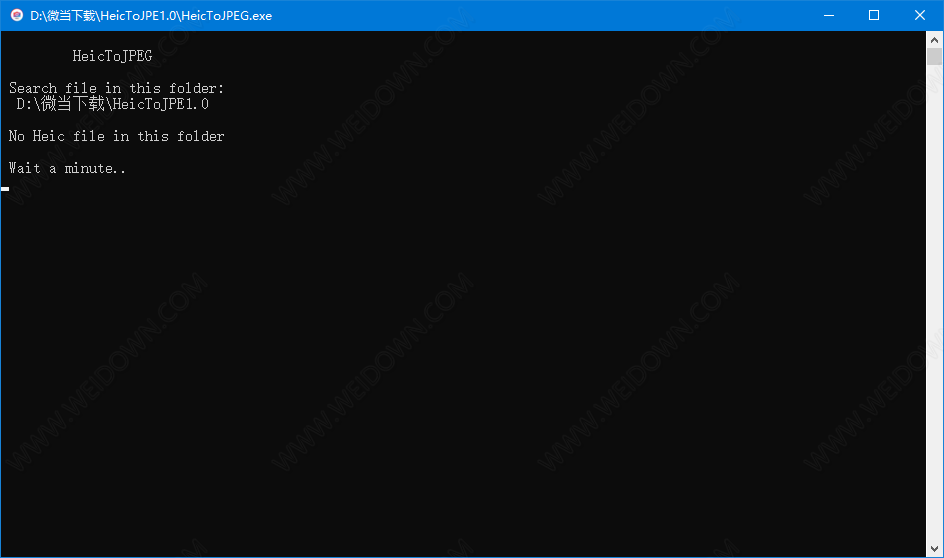Click 'Search file in this folder:' text
944x558 pixels.
coord(116,88)
